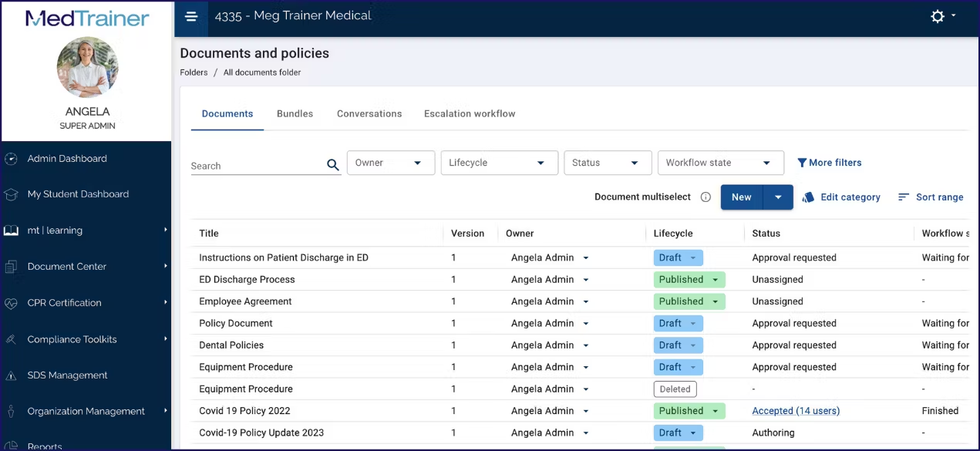Viewport: 980px width, 451px height.
Task: Expand the Lifecycle filter dropdown
Action: tap(500, 163)
